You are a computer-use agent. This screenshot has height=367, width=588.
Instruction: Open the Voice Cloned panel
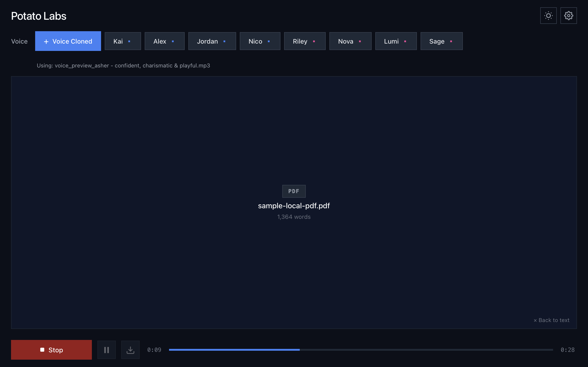click(68, 41)
